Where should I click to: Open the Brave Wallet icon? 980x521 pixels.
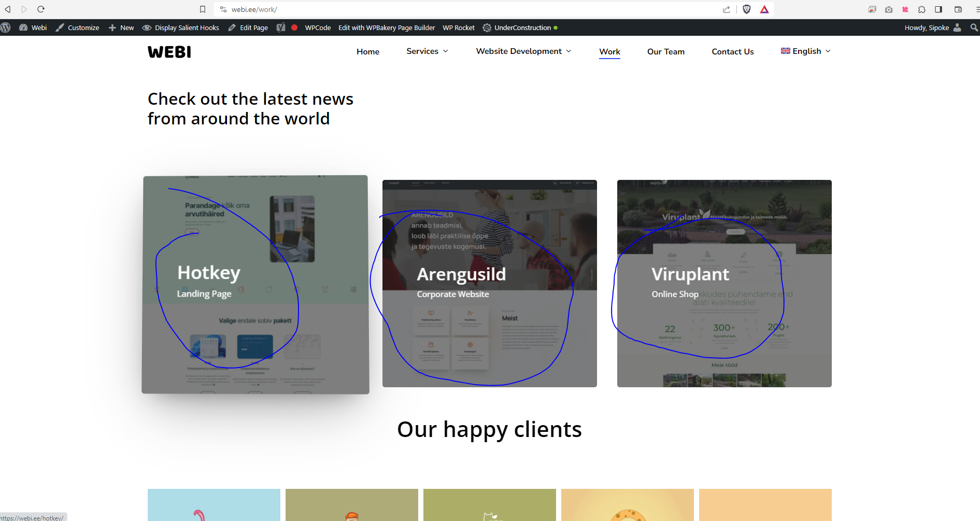click(958, 9)
